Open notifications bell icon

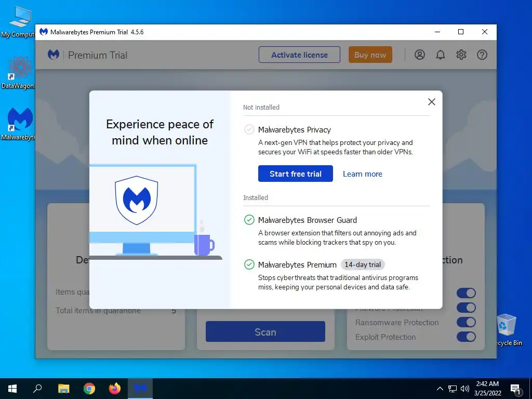[441, 55]
